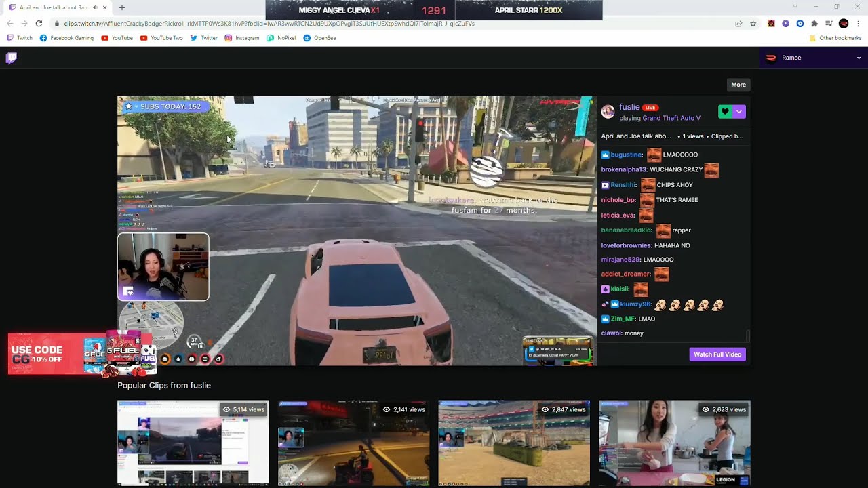The height and width of the screenshot is (488, 868).
Task: Go forward with the browser forward arrow
Action: 24,24
